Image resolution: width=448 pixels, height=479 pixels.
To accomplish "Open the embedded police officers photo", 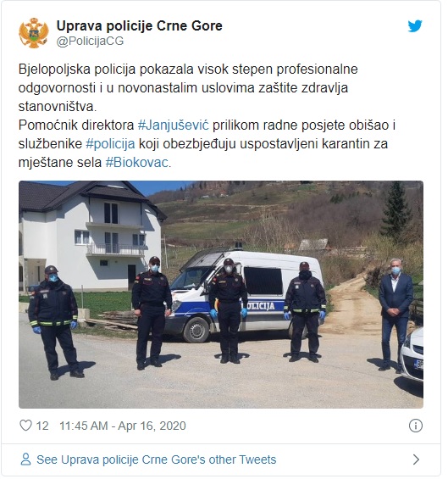I will click(221, 294).
